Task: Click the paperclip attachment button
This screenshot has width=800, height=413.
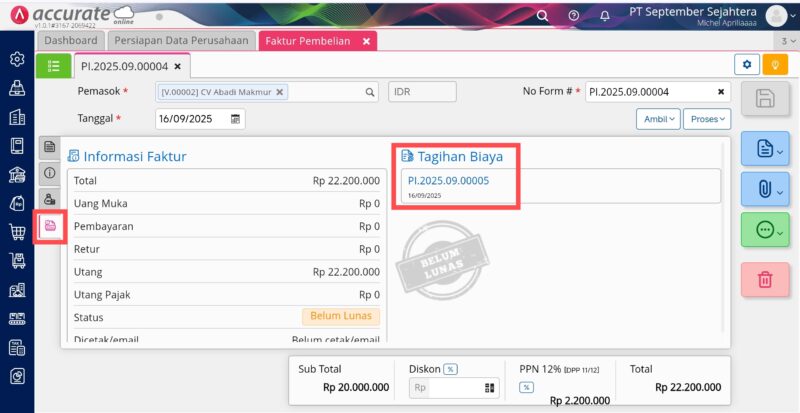Action: point(765,189)
